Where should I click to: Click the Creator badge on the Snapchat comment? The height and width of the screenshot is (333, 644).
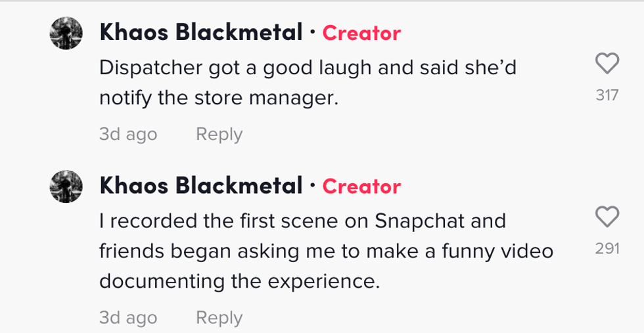click(361, 187)
